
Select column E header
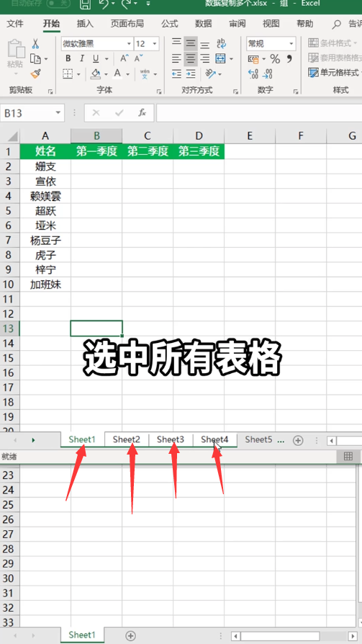click(250, 136)
